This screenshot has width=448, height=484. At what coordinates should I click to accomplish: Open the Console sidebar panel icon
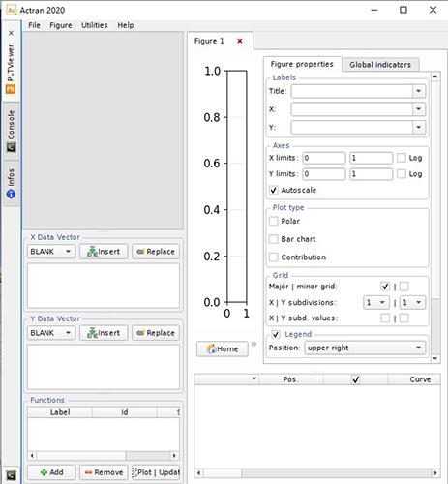[12, 148]
